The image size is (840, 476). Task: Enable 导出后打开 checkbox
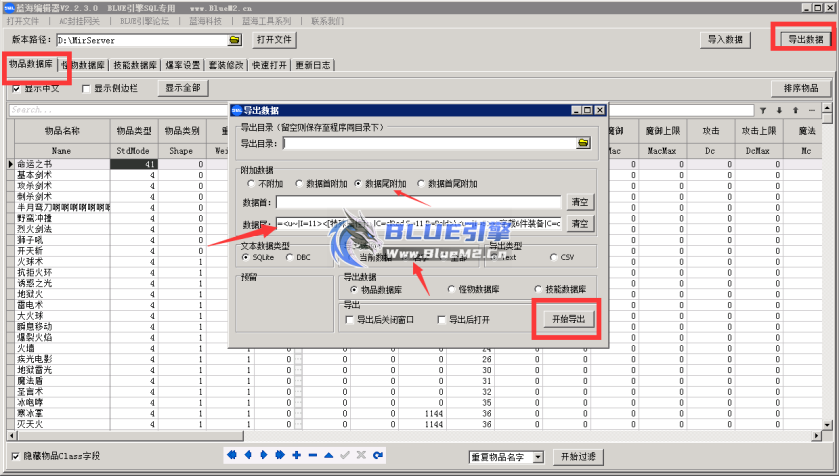pos(442,319)
